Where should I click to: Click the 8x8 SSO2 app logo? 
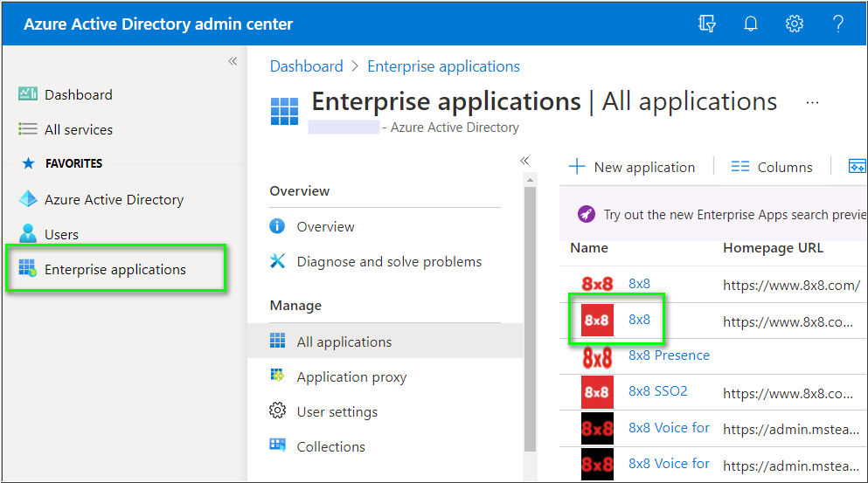click(597, 392)
